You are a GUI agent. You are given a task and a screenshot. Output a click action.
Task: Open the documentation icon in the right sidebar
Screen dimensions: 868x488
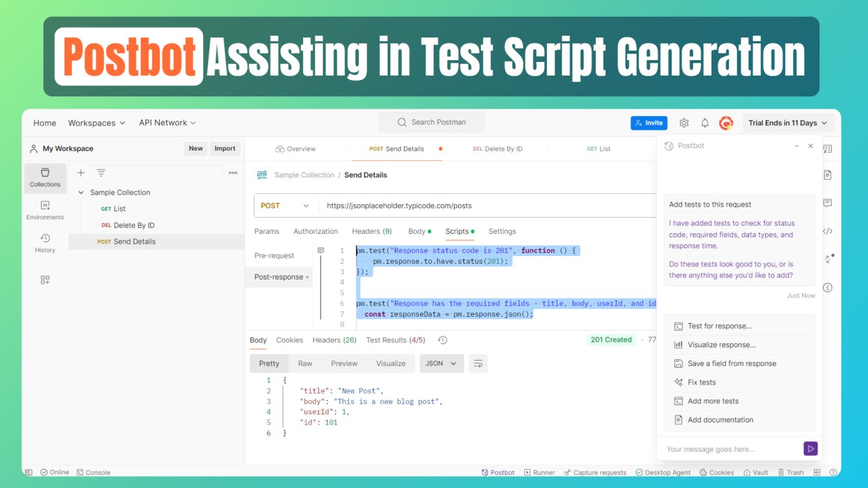click(828, 175)
